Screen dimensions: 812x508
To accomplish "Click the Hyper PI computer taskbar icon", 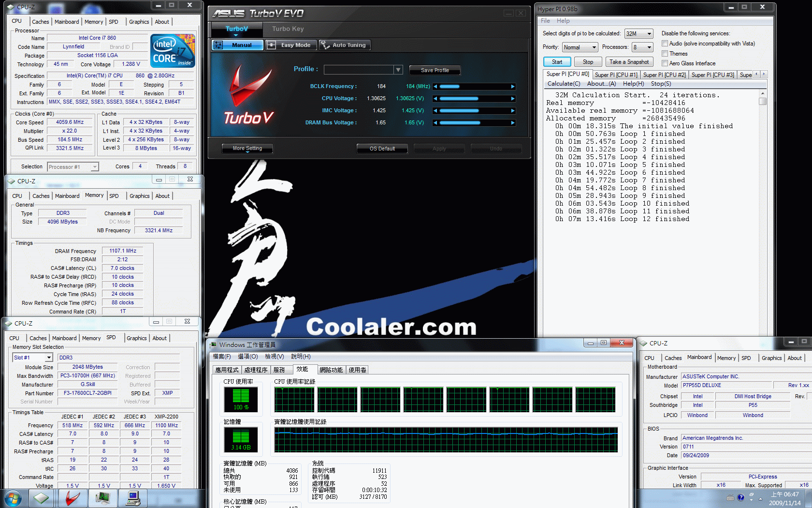I will click(x=133, y=498).
